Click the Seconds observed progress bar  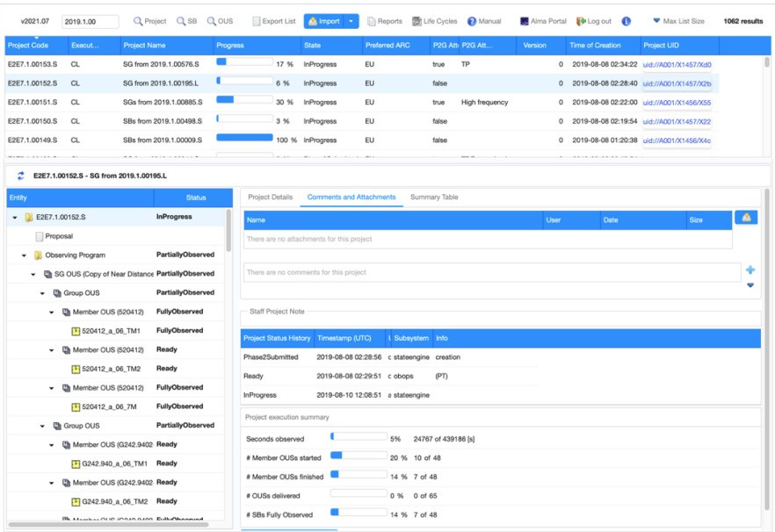click(x=359, y=436)
